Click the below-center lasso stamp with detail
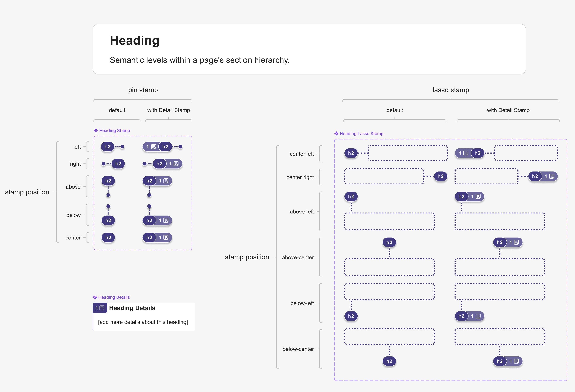575x392 pixels. (508, 361)
